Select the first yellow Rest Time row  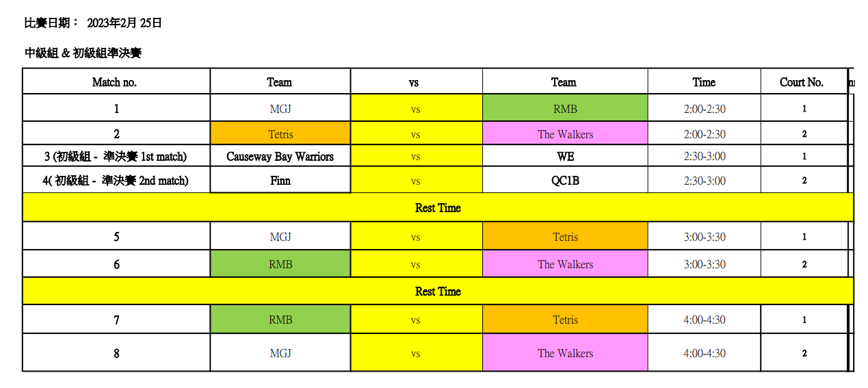[x=438, y=207]
